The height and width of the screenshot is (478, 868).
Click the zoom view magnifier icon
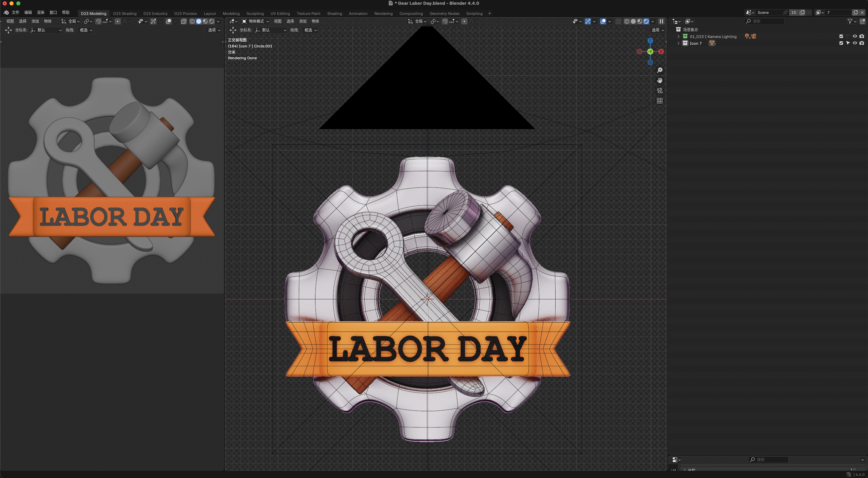point(660,70)
